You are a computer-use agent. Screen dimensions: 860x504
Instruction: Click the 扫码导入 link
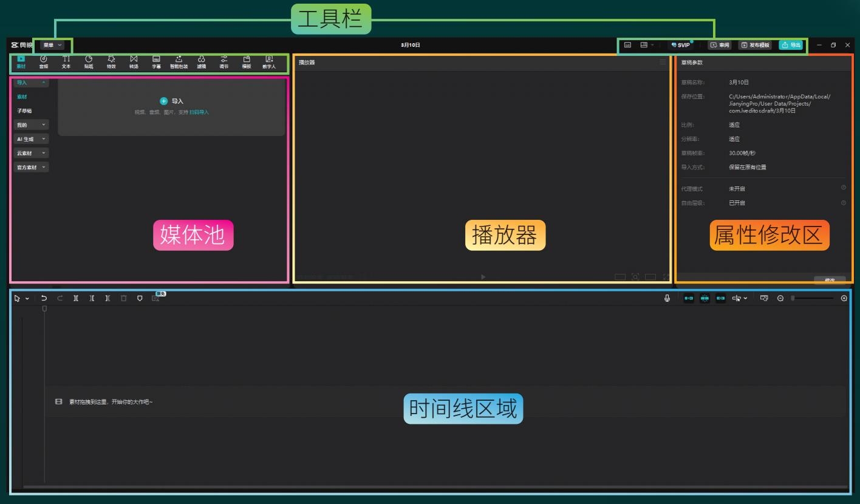pos(199,112)
